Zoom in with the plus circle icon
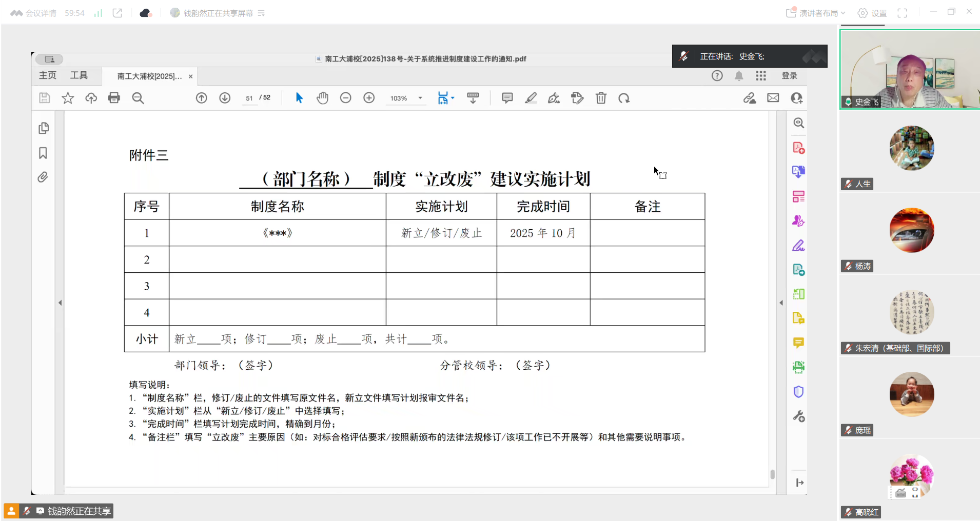The image size is (980, 521). point(369,98)
